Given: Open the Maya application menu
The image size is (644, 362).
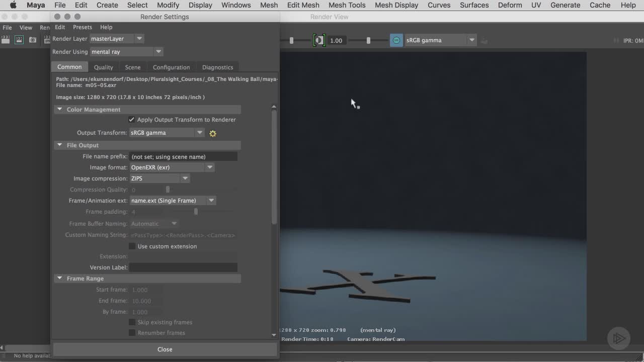Looking at the screenshot, I should (36, 5).
